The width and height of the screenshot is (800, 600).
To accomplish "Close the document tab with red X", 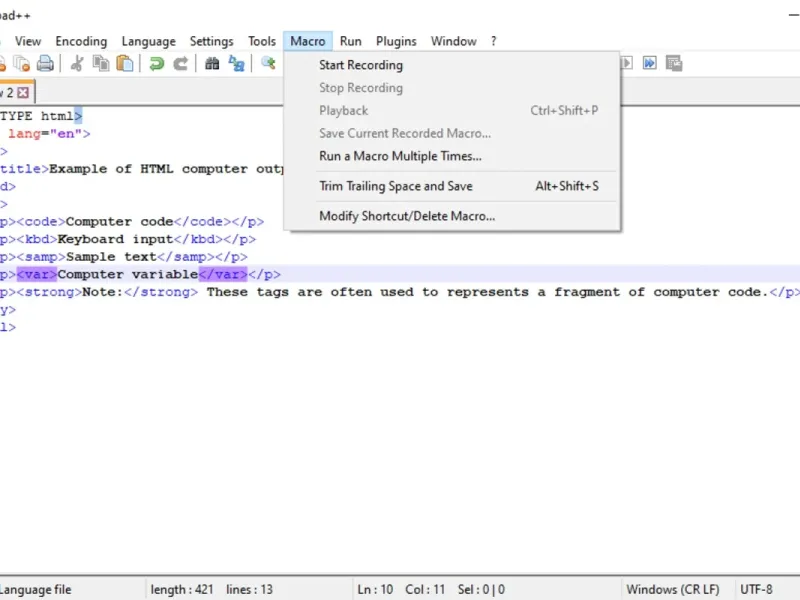I will coord(23,93).
